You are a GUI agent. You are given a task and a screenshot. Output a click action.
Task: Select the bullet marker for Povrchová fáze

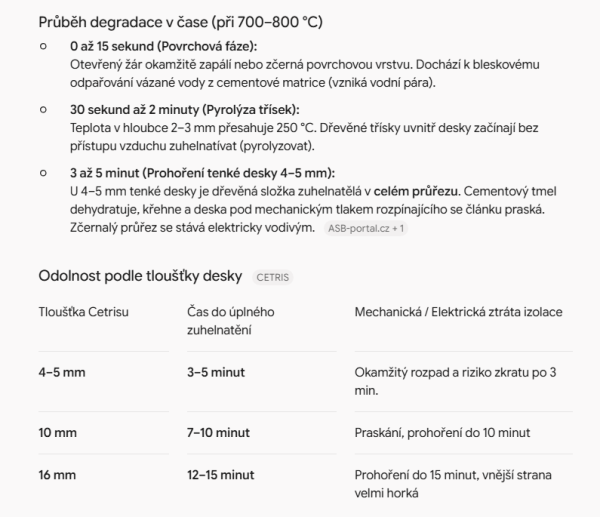pyautogui.click(x=43, y=46)
